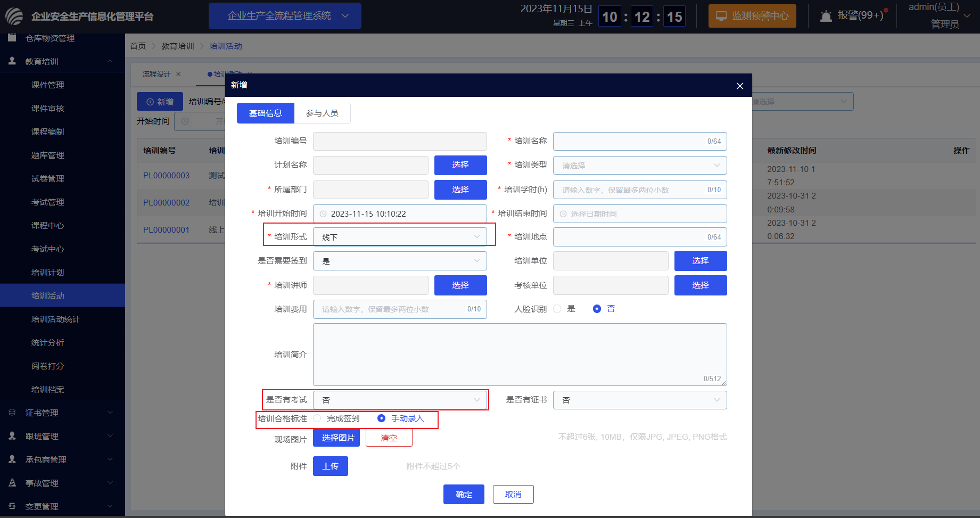Image resolution: width=980 pixels, height=518 pixels.
Task: Click the 培训学时(h) number input
Action: coord(640,190)
